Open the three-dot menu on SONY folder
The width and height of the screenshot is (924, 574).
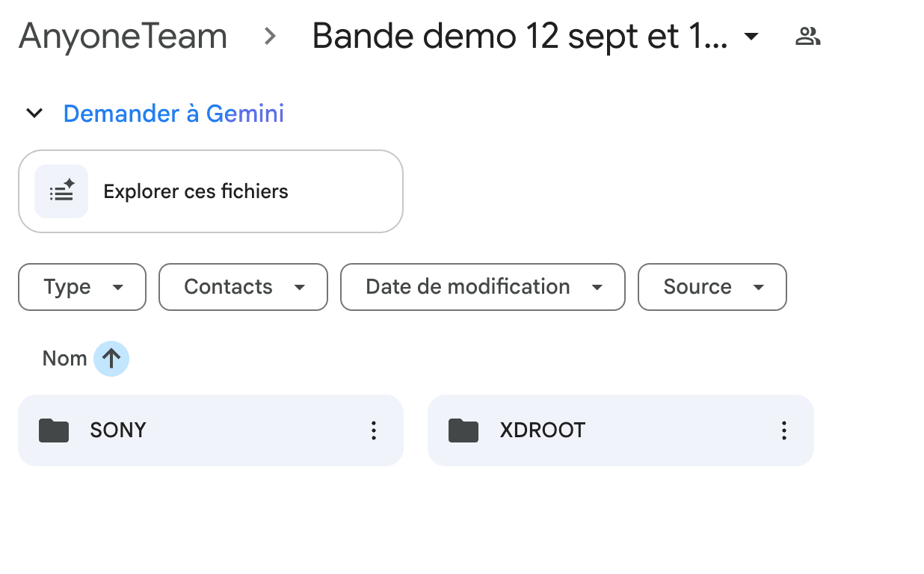coord(373,430)
